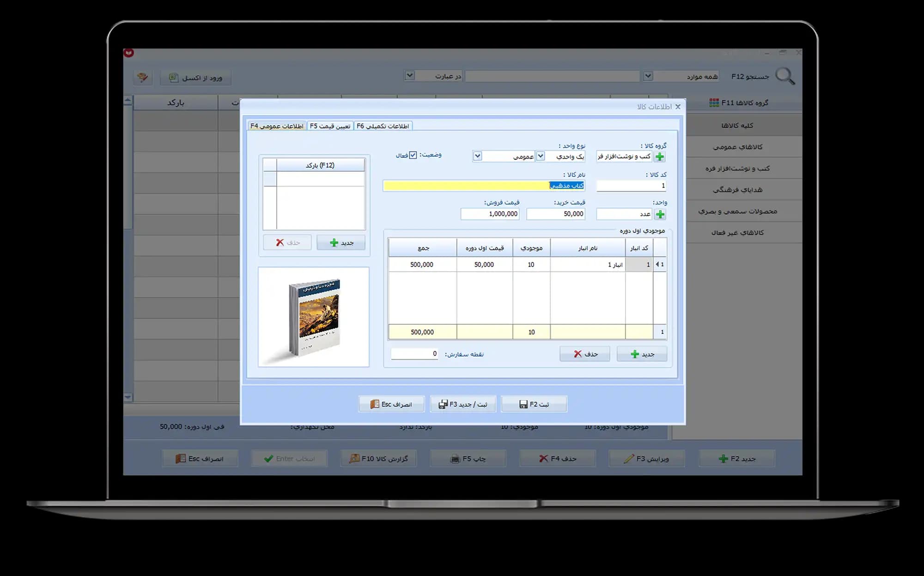This screenshot has height=576, width=924.
Task: Click the Print F5 button in main window
Action: tap(468, 459)
